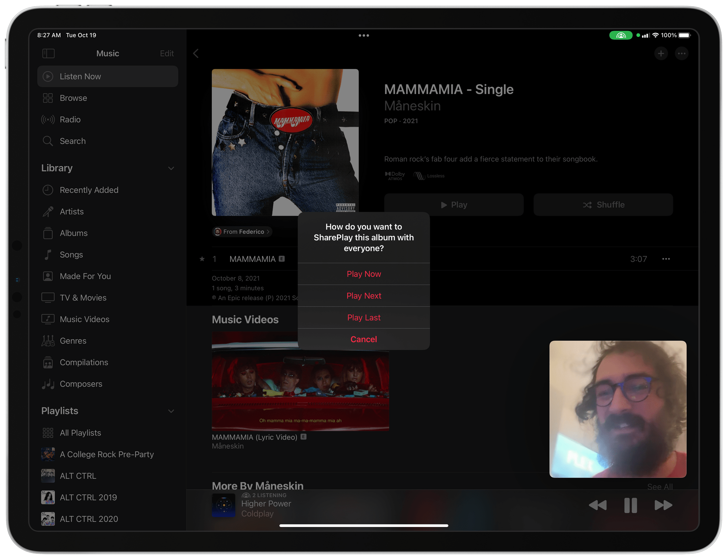Select Play Now in SharePlay dialog

click(x=364, y=274)
